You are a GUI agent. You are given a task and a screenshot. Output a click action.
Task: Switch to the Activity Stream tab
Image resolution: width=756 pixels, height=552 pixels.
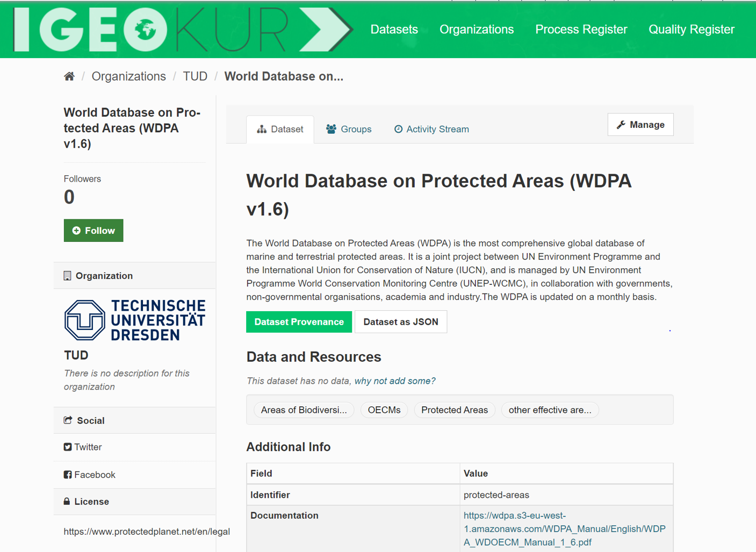coord(431,130)
